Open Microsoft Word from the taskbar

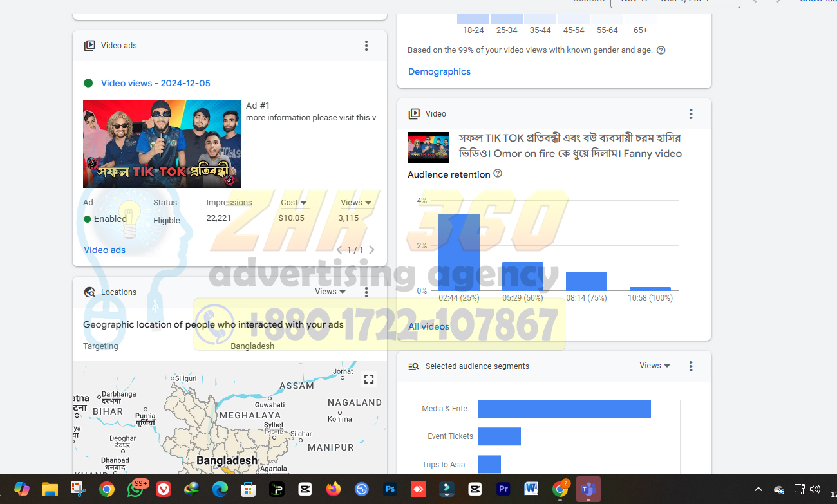pos(531,489)
